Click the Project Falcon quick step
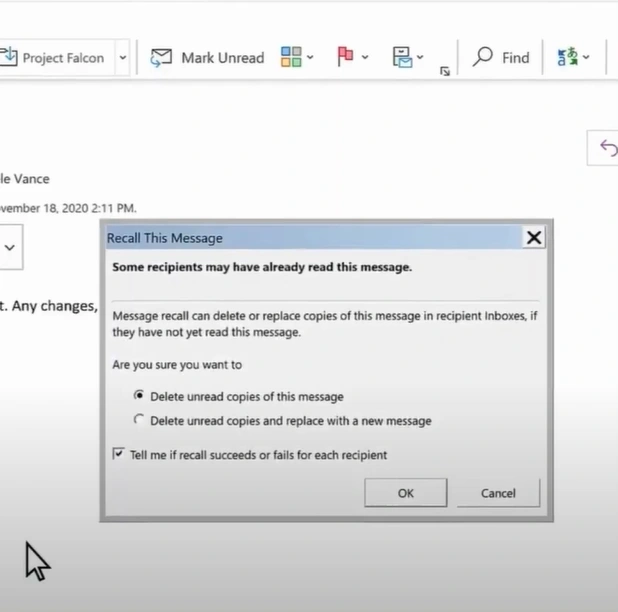Image resolution: width=618 pixels, height=612 pixels. [57, 58]
